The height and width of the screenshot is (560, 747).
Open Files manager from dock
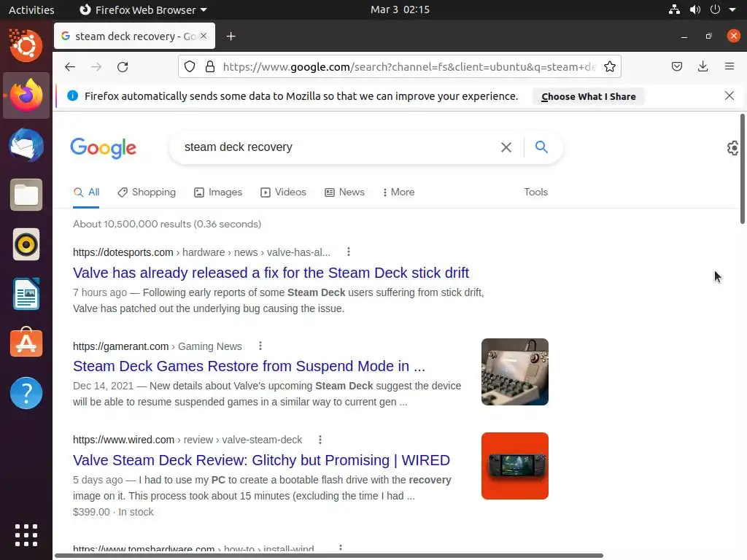[26, 195]
